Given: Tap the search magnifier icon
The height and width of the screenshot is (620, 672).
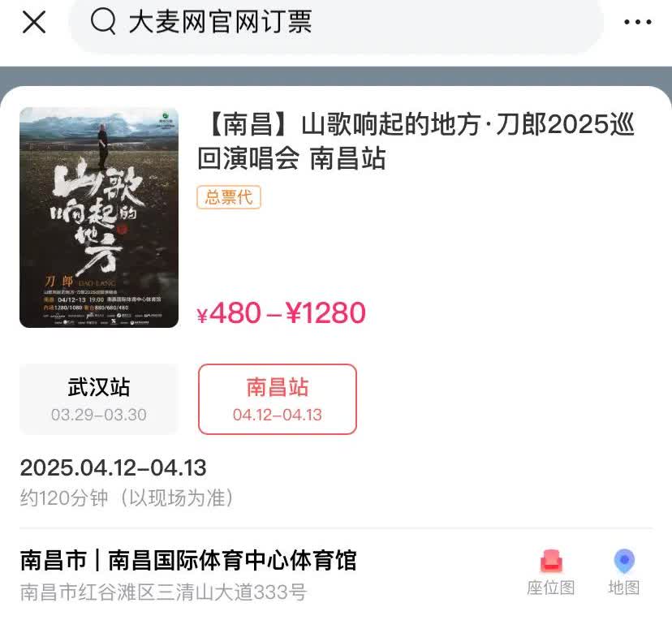Looking at the screenshot, I should [x=103, y=21].
